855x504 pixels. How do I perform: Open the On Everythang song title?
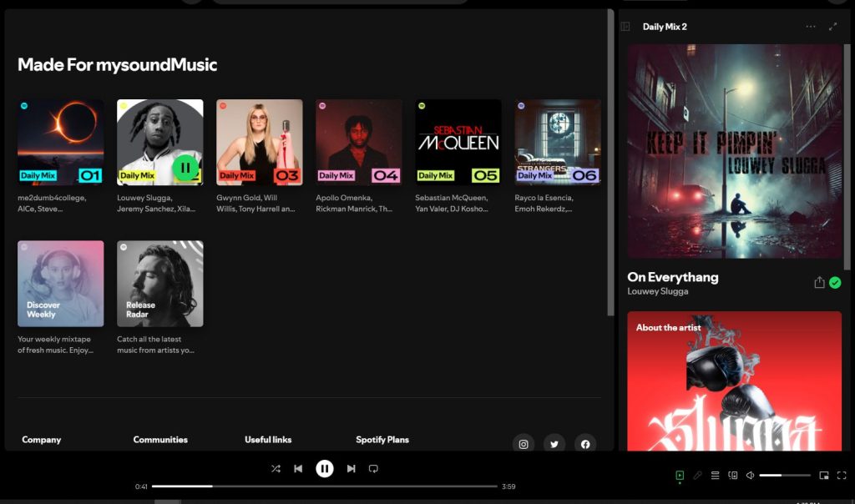click(x=672, y=277)
